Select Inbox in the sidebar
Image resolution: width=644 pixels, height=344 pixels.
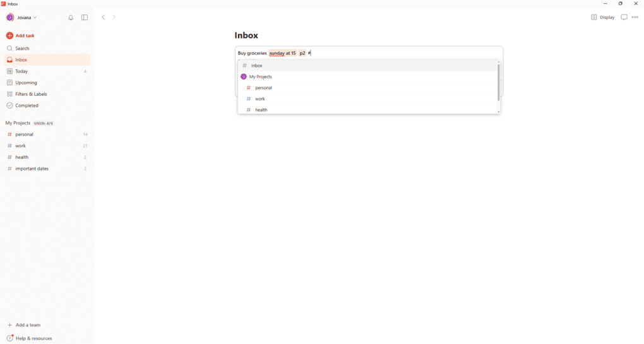point(47,60)
